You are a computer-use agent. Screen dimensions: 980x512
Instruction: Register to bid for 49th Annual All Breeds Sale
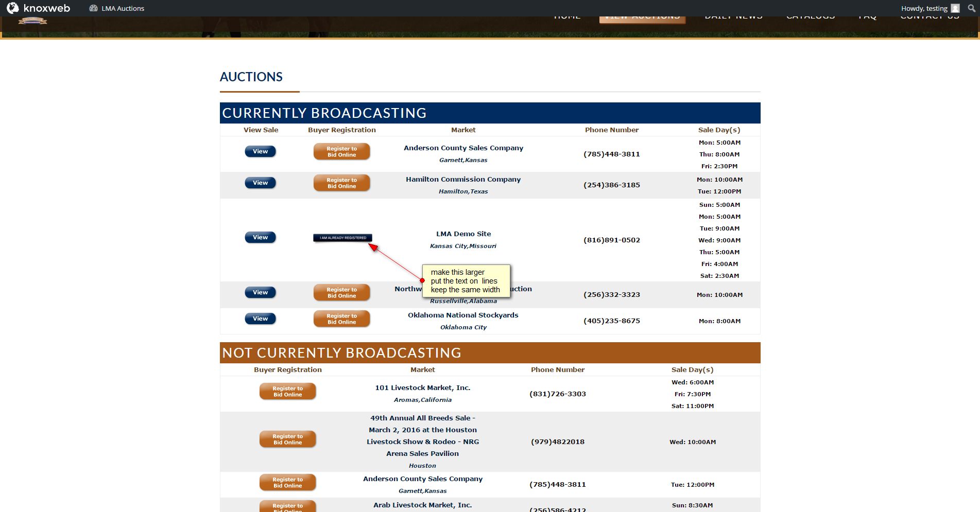click(x=288, y=439)
